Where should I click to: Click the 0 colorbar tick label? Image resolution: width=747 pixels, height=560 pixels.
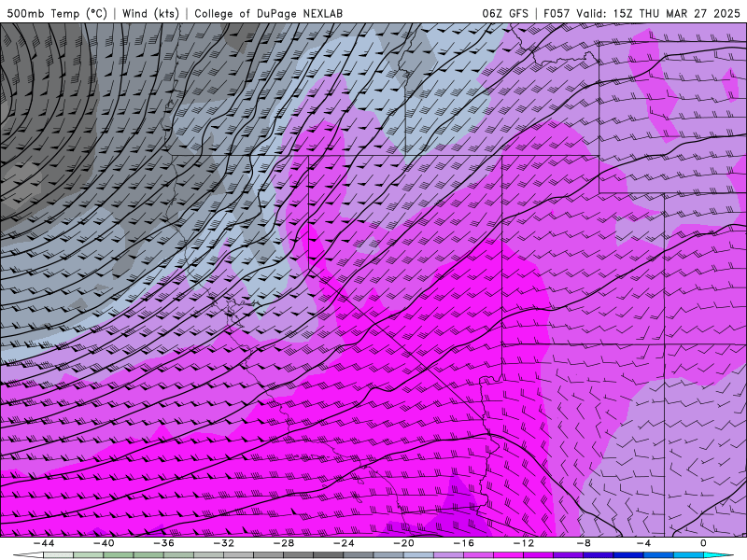click(704, 543)
